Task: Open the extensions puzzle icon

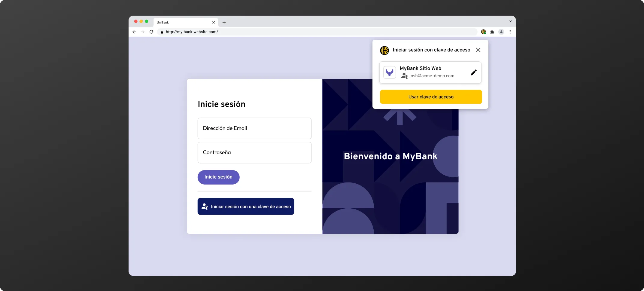Action: (x=492, y=32)
